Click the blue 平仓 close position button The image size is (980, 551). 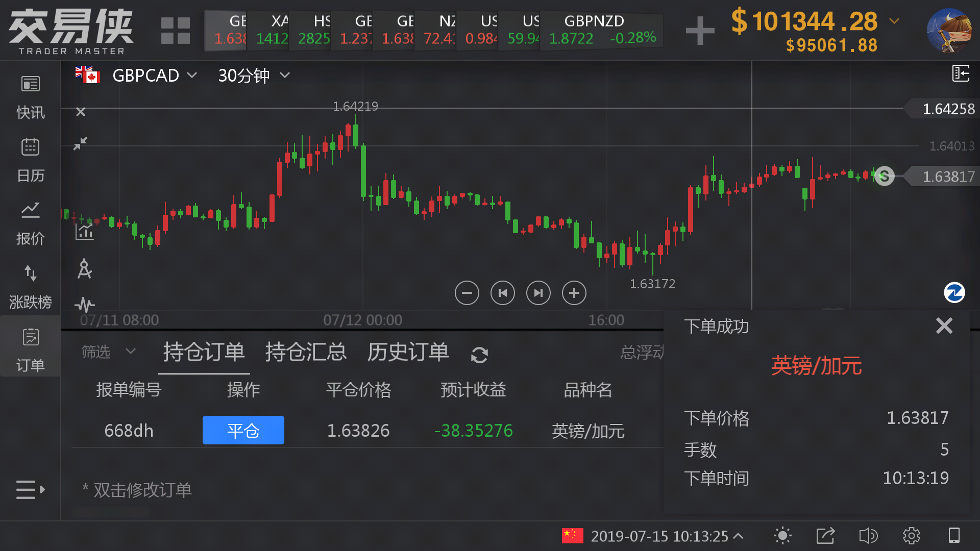tap(243, 430)
